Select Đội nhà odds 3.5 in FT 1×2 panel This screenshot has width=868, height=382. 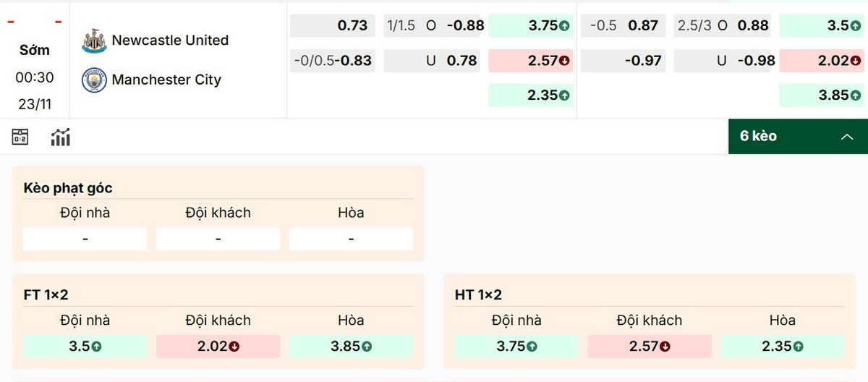pyautogui.click(x=85, y=347)
